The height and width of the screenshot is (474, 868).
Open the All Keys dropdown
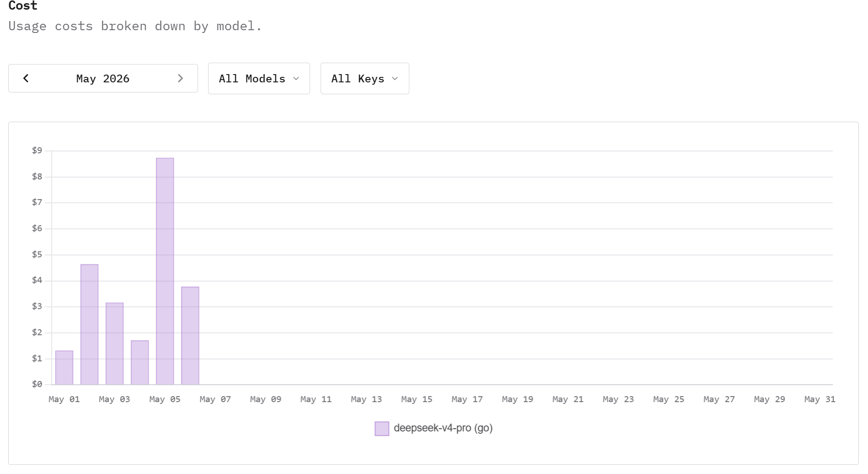[x=364, y=79]
